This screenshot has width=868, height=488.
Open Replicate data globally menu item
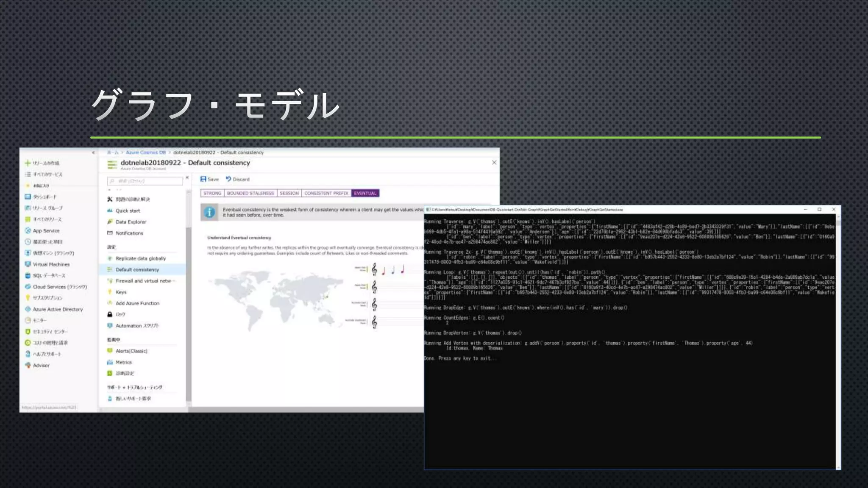click(141, 258)
